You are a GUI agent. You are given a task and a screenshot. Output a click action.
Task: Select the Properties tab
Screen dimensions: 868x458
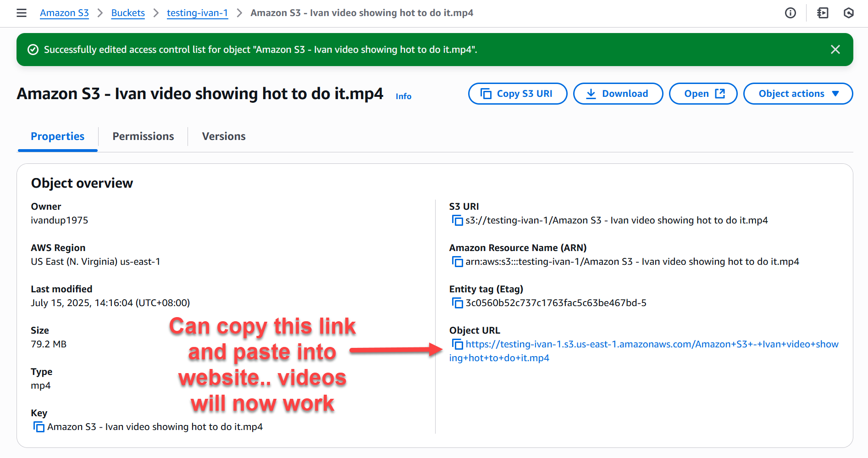pyautogui.click(x=58, y=136)
